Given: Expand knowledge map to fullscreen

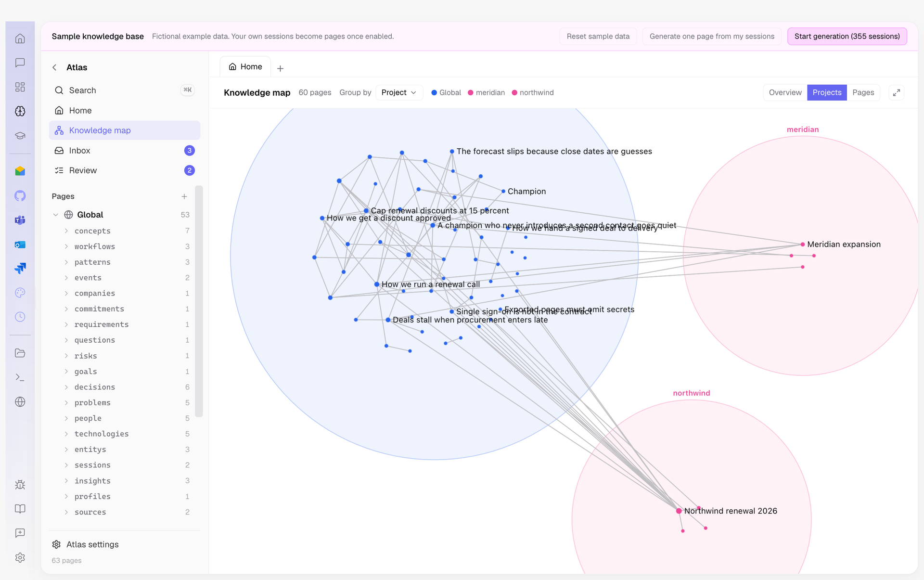Looking at the screenshot, I should click(897, 92).
